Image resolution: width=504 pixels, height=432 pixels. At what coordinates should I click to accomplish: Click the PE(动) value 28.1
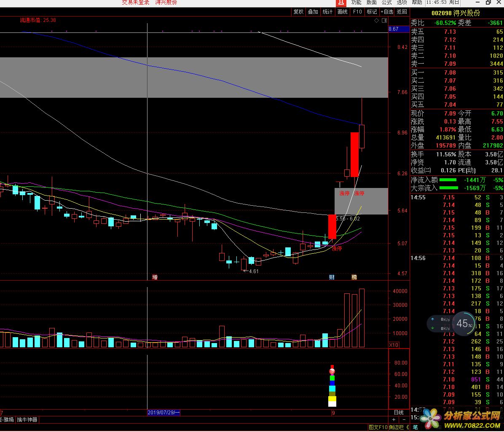click(497, 170)
